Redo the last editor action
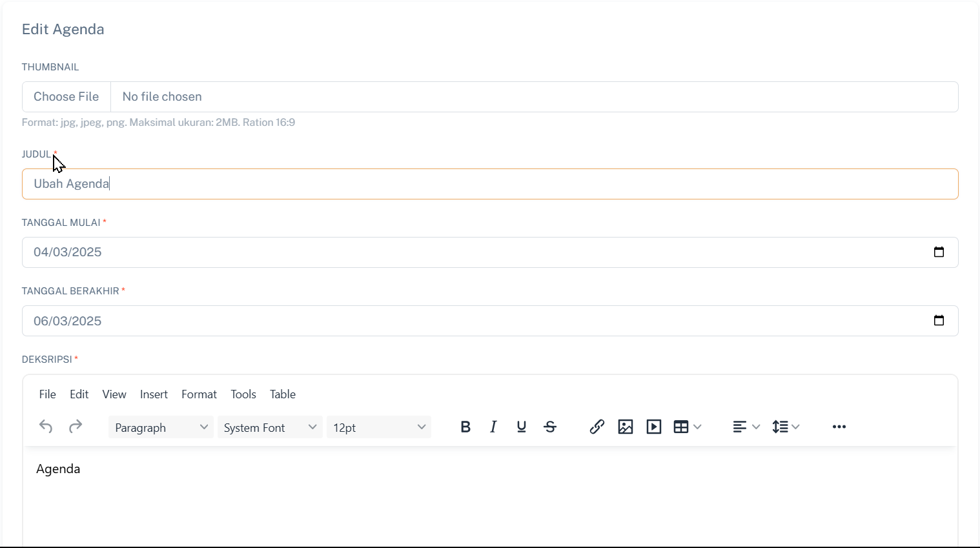This screenshot has height=548, width=980. [x=76, y=427]
